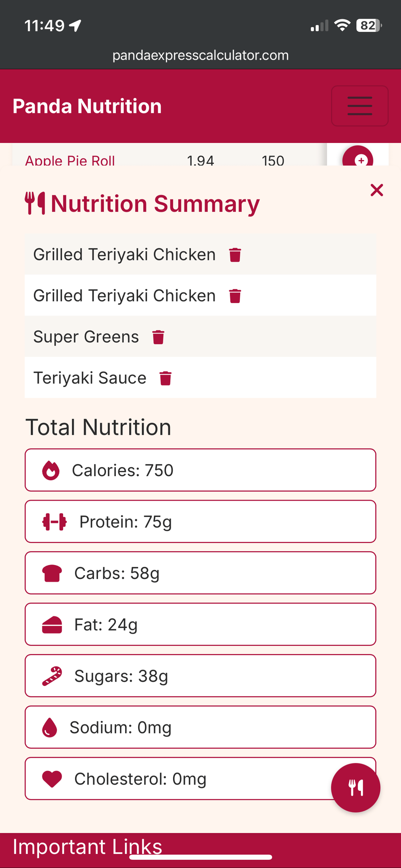Click the heart icon beside Cholesterol
Viewport: 401px width, 868px height.
[52, 779]
